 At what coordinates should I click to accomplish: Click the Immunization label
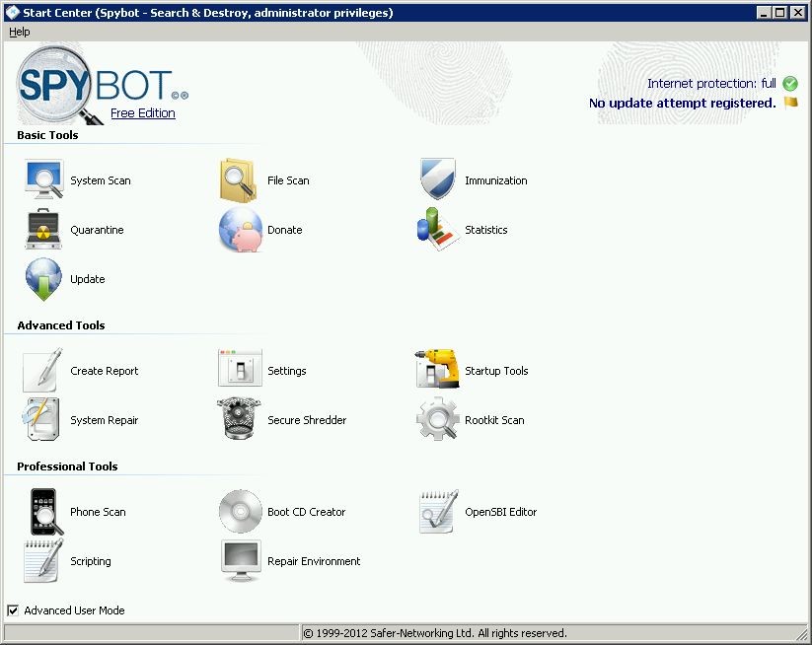point(496,180)
